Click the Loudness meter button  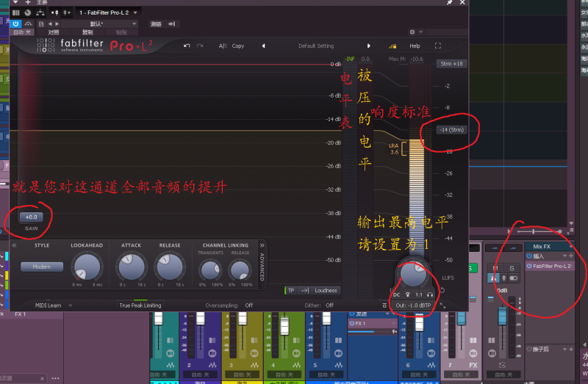coord(326,290)
